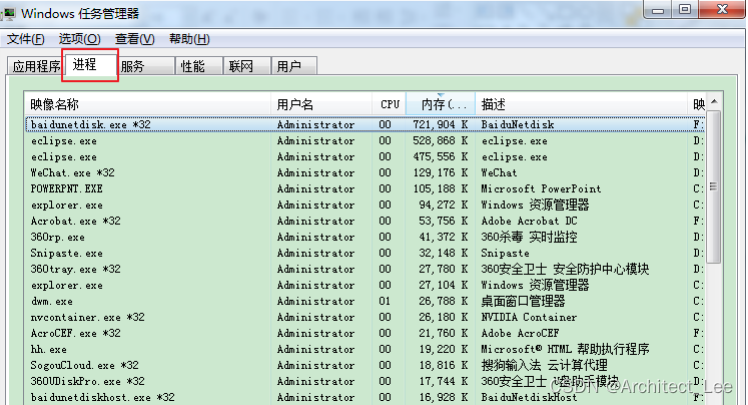Screen dimensions: 748x405
Task: Select the dwm.exe process
Action: (x=365, y=301)
